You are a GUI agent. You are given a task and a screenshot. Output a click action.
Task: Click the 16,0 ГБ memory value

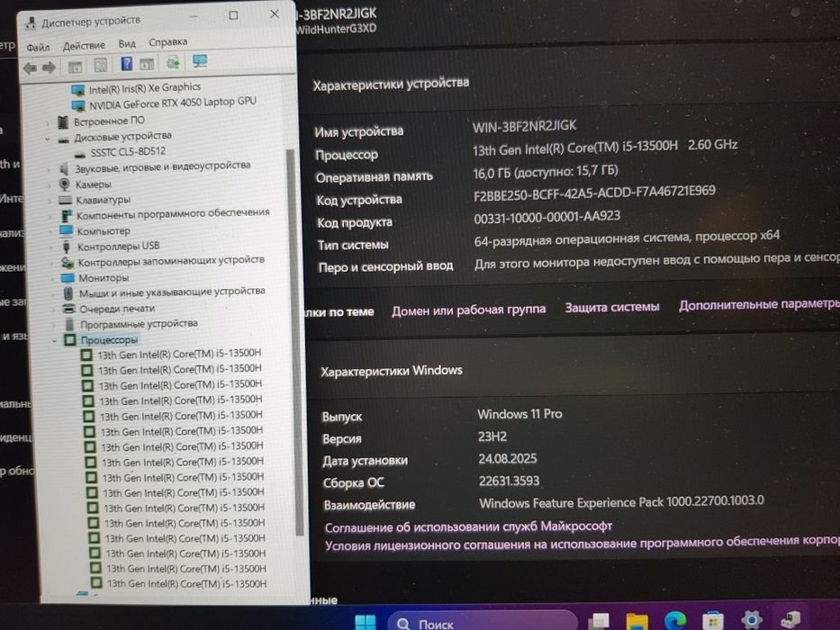tap(546, 172)
